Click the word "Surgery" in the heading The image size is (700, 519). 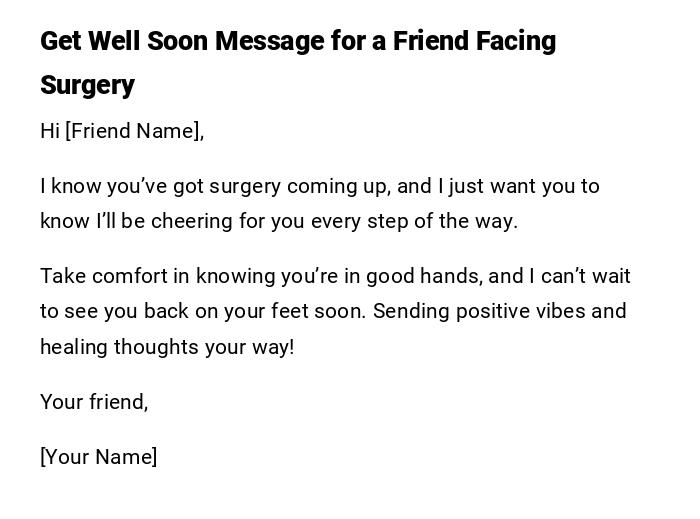tap(87, 85)
